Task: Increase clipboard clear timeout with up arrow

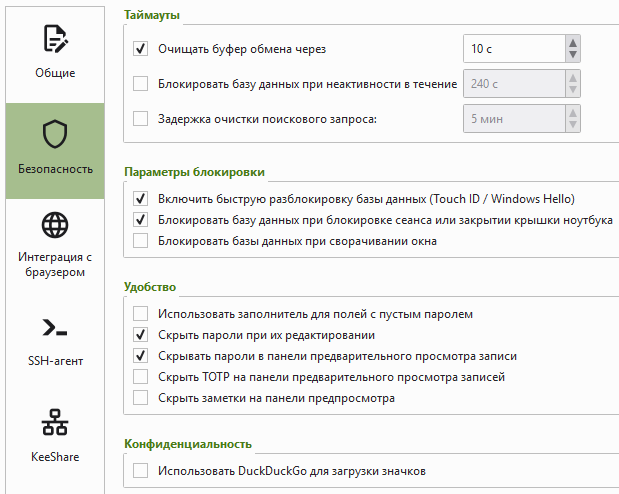Action: pyautogui.click(x=572, y=42)
